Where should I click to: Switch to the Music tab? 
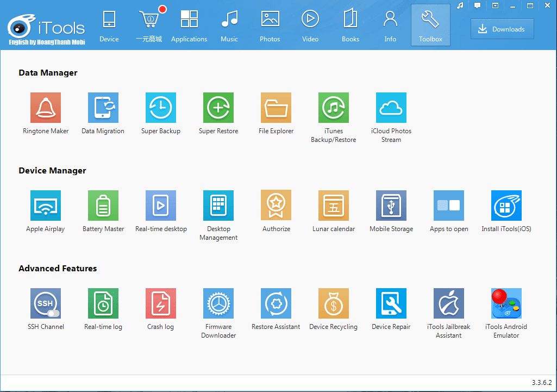tap(229, 26)
